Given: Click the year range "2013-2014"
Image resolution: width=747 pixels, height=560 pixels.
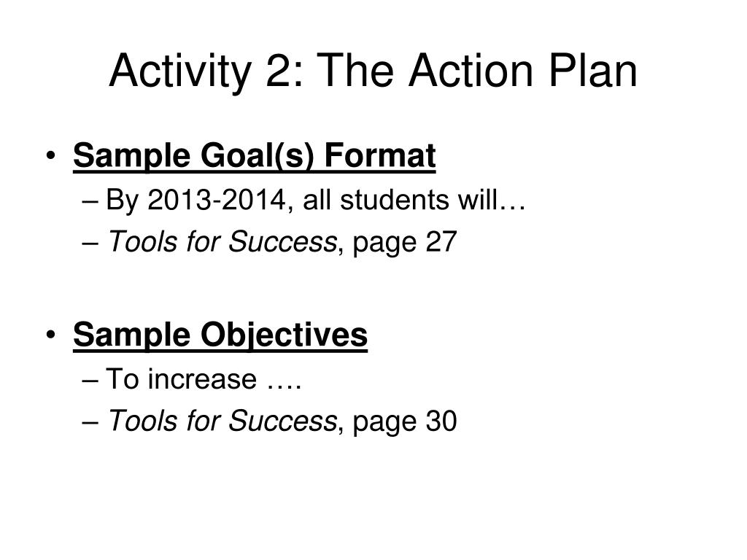Looking at the screenshot, I should point(217,200).
